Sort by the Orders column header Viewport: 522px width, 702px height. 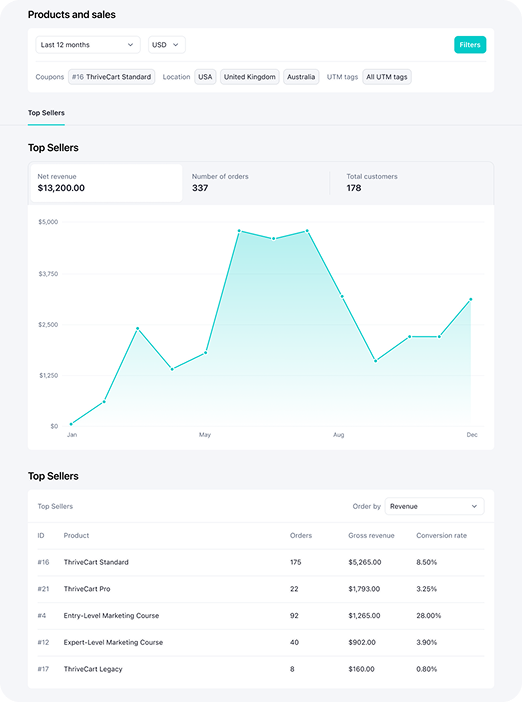[301, 535]
